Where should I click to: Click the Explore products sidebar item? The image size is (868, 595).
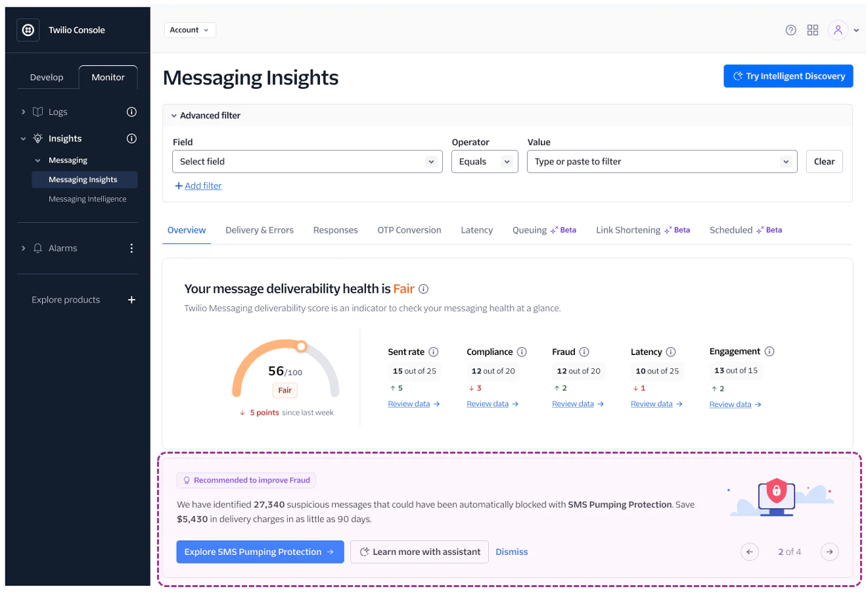click(66, 300)
